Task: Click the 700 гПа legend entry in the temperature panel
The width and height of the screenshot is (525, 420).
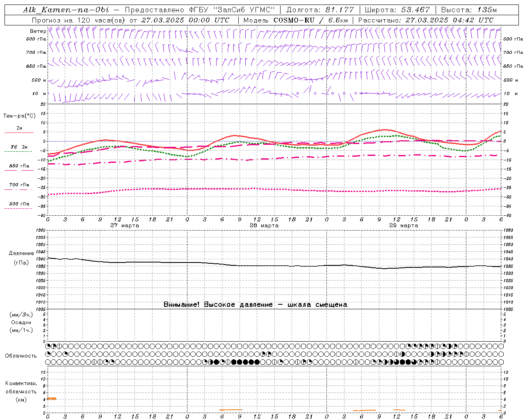Action: (19, 185)
